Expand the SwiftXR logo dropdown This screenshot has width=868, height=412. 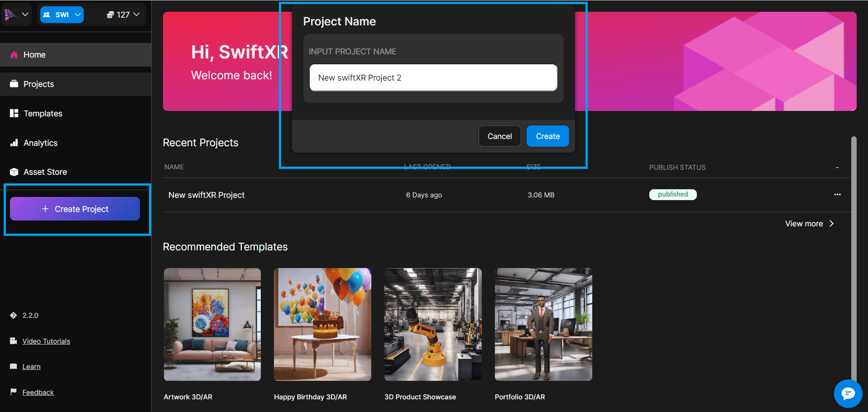pos(16,14)
